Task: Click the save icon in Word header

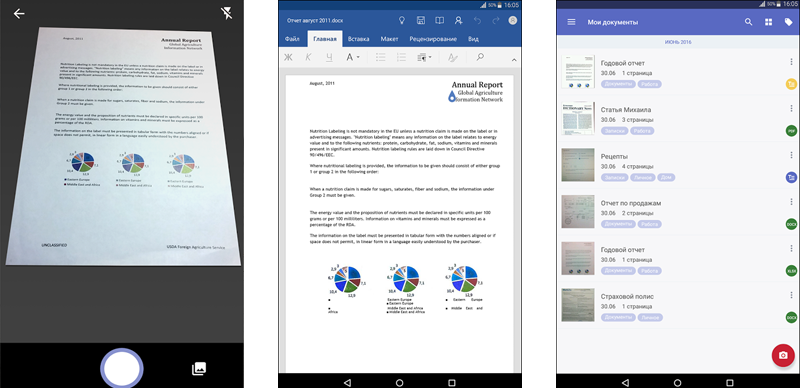Action: [x=421, y=21]
